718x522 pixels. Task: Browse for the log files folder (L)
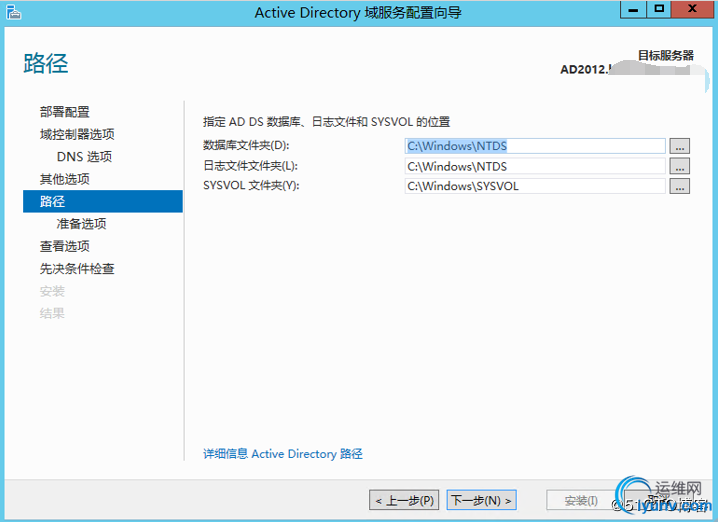point(680,166)
